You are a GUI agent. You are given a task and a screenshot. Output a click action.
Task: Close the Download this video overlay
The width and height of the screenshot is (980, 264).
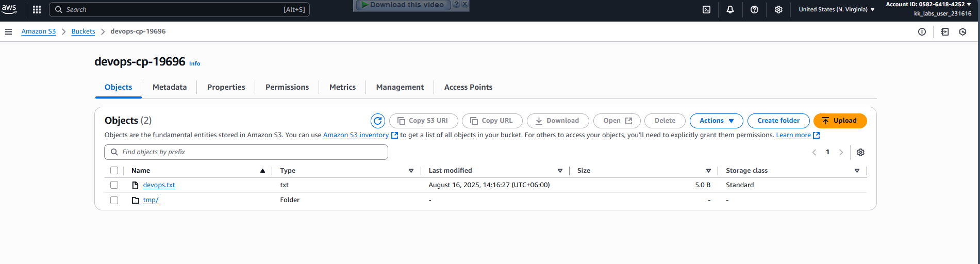pos(464,5)
